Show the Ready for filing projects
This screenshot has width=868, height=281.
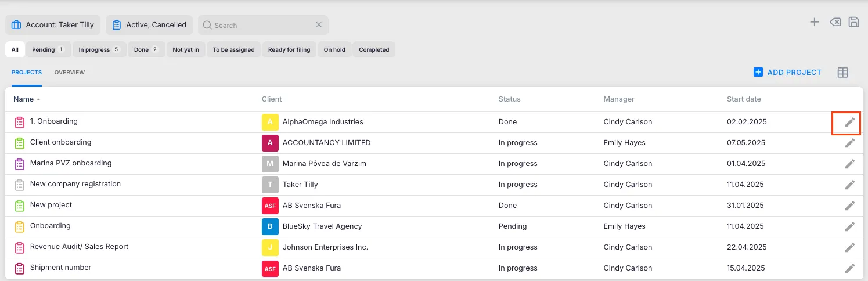coord(289,50)
